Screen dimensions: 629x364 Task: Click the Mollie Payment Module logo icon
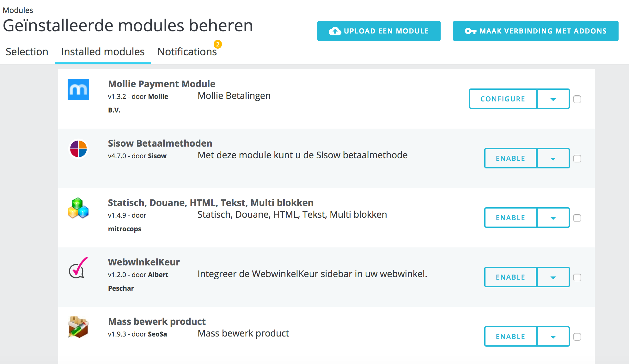(x=78, y=89)
